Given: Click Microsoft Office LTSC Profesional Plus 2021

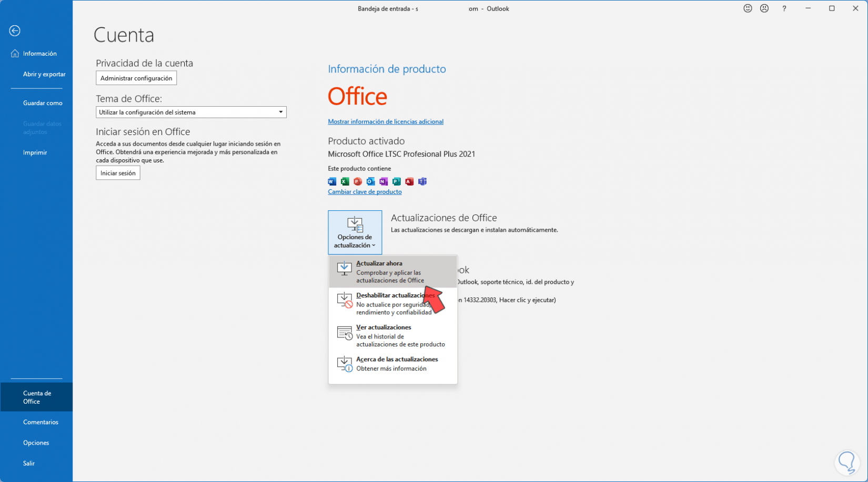Looking at the screenshot, I should click(x=401, y=154).
